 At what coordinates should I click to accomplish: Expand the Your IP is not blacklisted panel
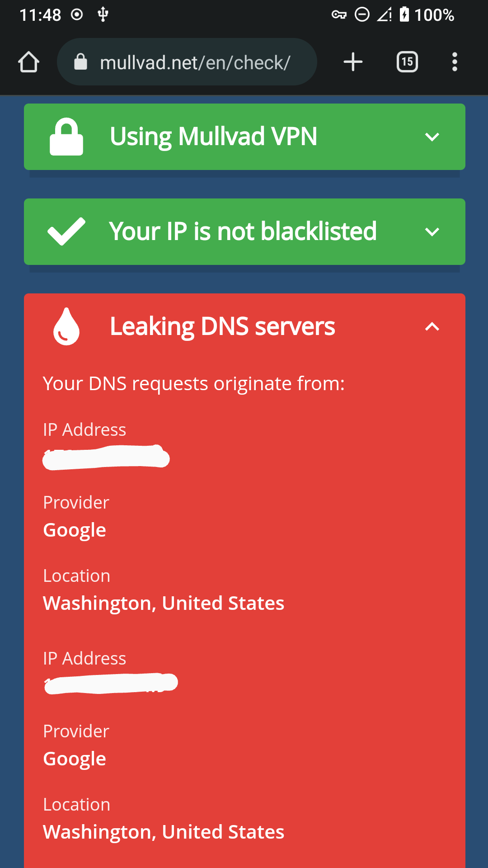(432, 231)
